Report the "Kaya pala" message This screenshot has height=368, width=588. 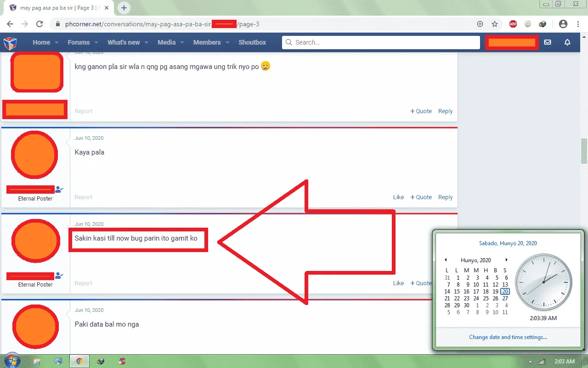click(83, 197)
